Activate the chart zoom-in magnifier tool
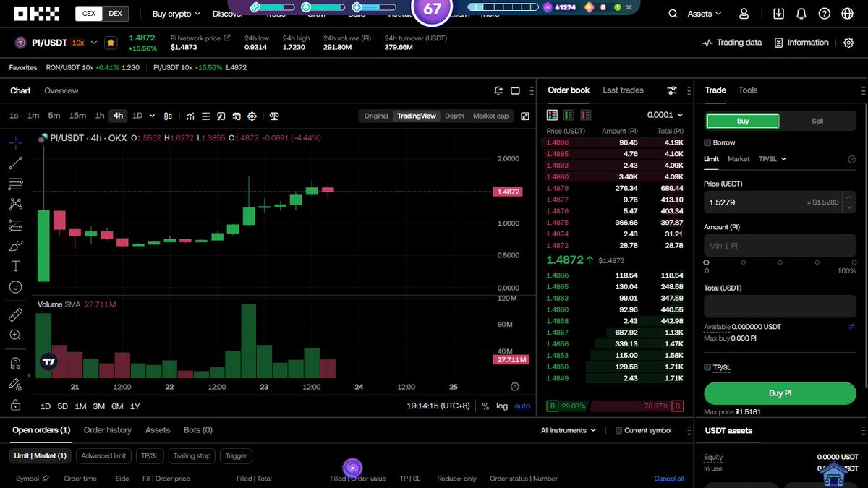 [15, 335]
